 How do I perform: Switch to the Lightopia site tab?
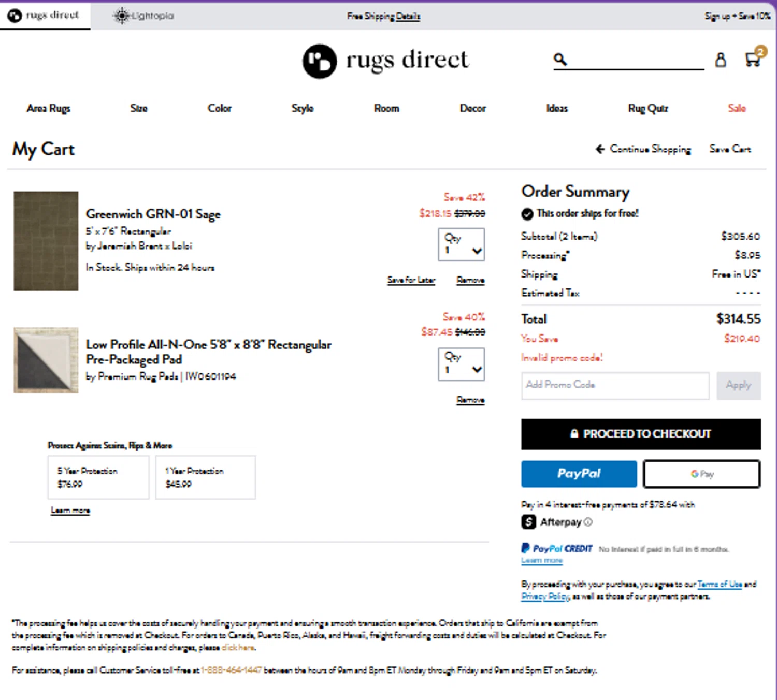click(143, 16)
